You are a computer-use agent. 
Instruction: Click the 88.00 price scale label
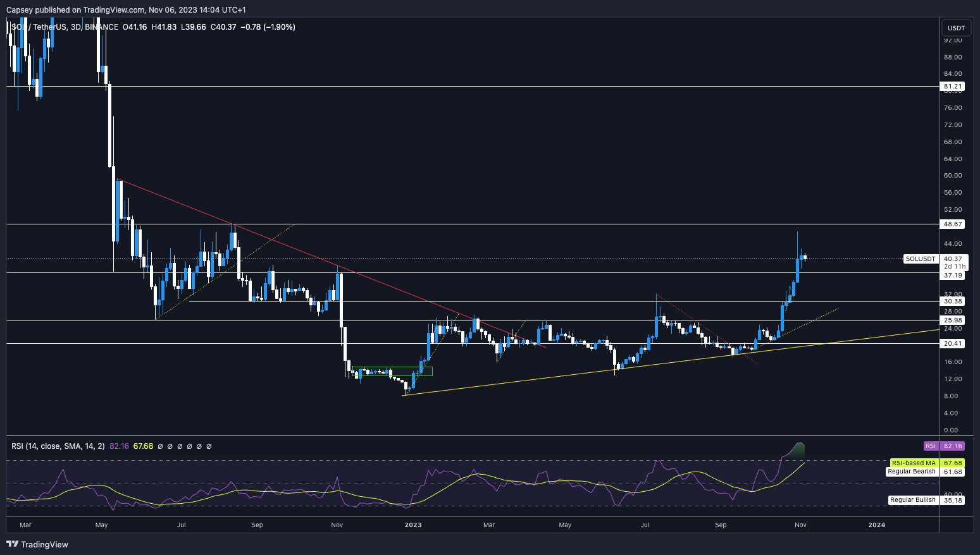[953, 57]
